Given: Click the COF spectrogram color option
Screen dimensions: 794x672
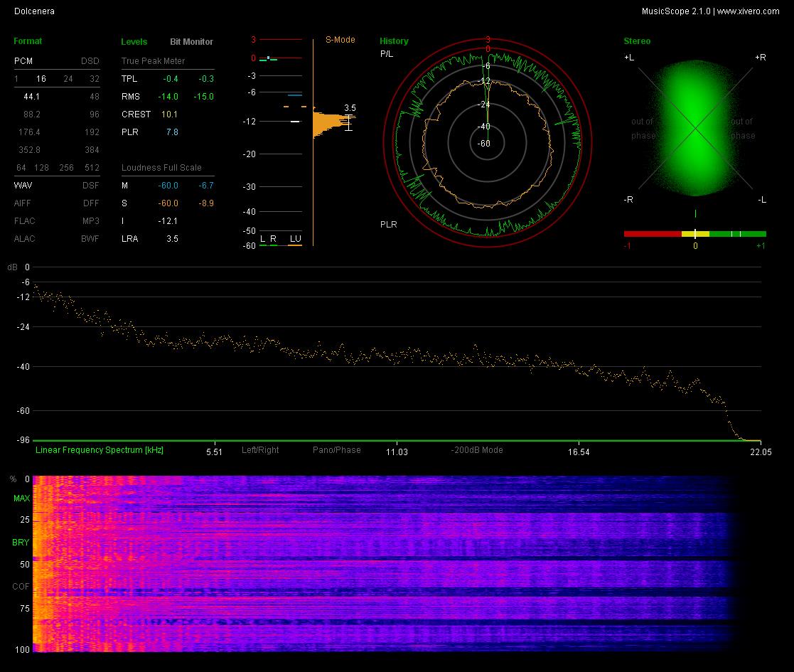Looking at the screenshot, I should 21,587.
